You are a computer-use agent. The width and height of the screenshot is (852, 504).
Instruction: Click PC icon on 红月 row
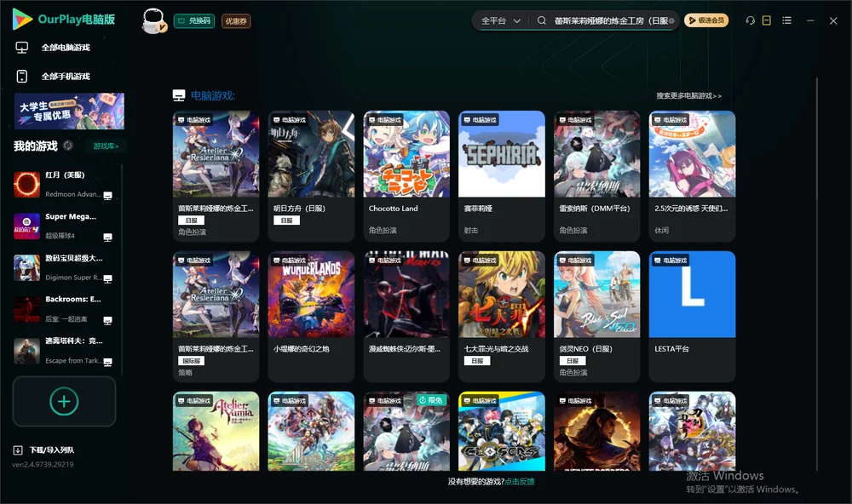pyautogui.click(x=107, y=196)
